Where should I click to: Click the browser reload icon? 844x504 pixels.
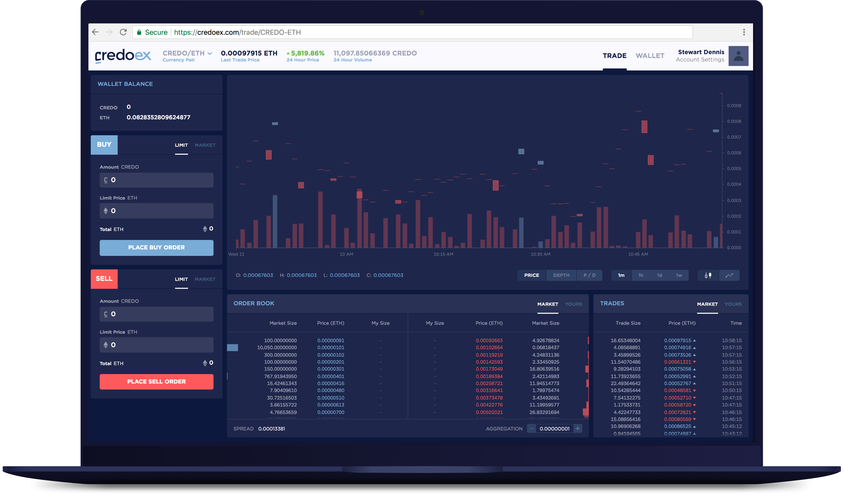[x=123, y=32]
